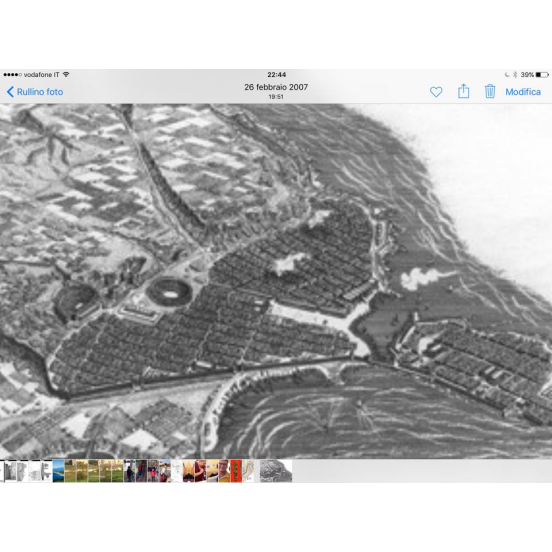Tap the status bar clock 22:44

coord(276,75)
